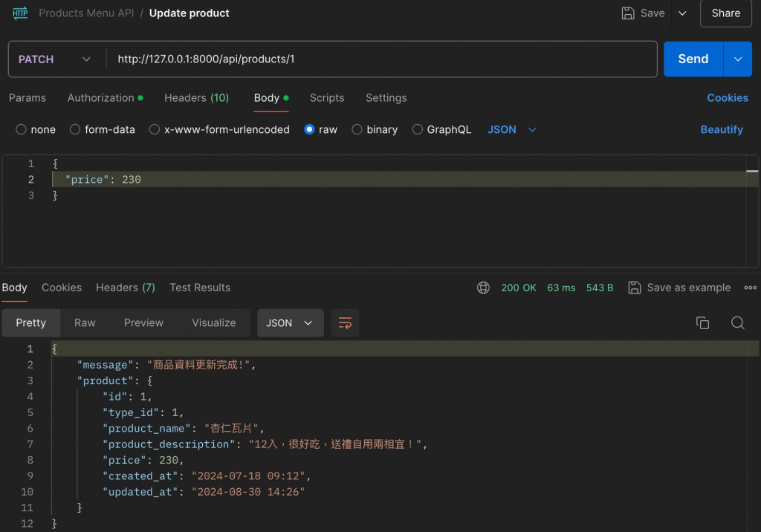Image resolution: width=761 pixels, height=532 pixels.
Task: Open the network globe icon in response bar
Action: [483, 288]
